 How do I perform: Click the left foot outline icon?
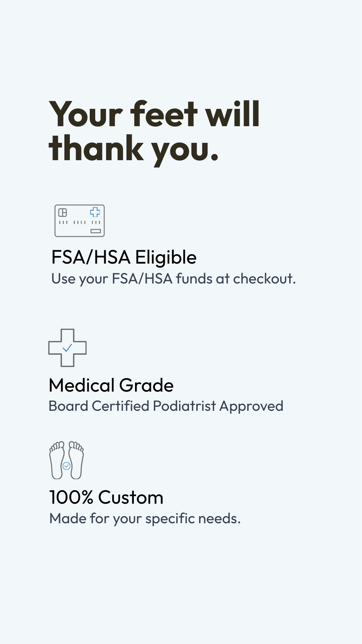point(57,460)
